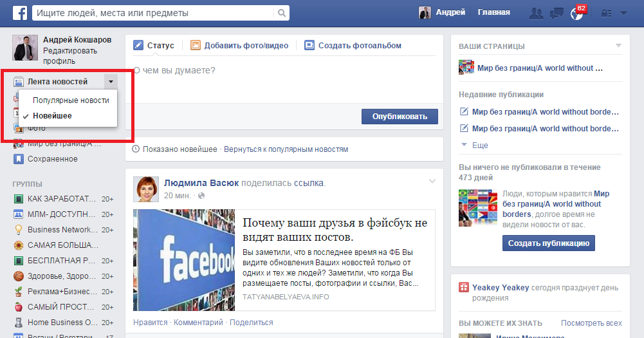
Task: Open Home Business chess piece group icon
Action: point(19,323)
